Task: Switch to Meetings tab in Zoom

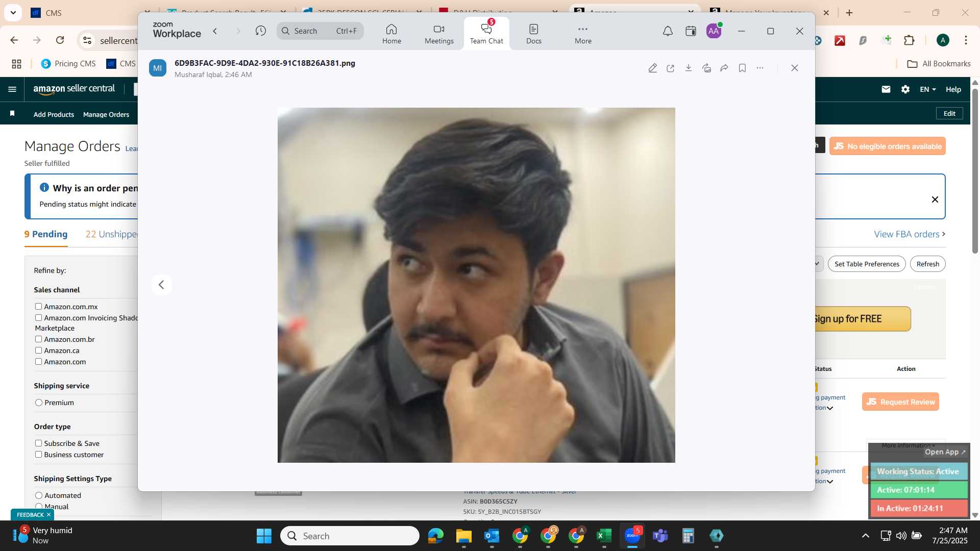Action: (439, 34)
